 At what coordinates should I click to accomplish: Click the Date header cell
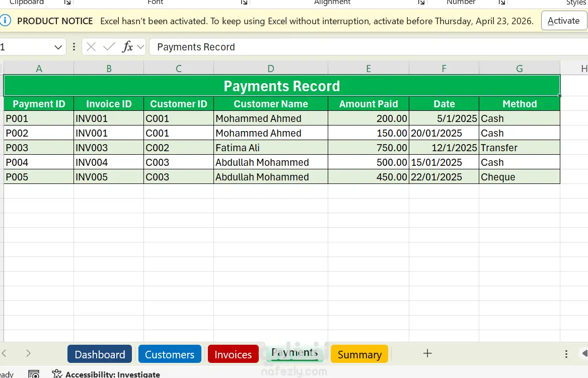tap(444, 104)
